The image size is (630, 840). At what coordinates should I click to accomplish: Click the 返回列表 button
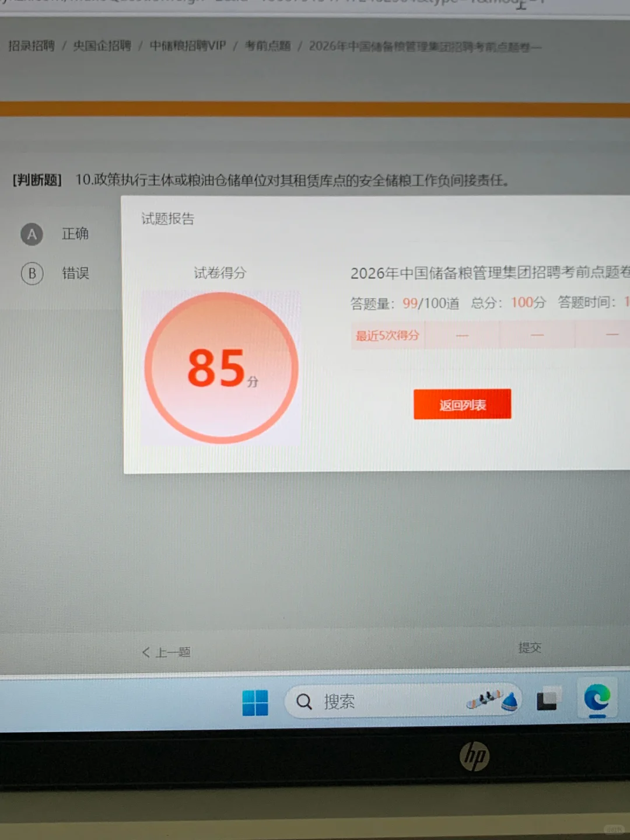(463, 404)
